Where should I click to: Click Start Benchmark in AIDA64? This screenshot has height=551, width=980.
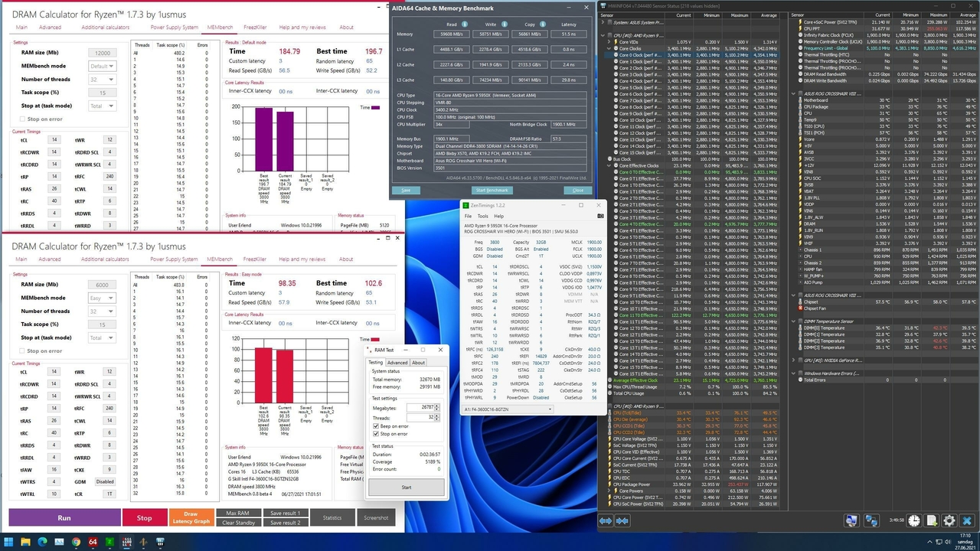(491, 190)
